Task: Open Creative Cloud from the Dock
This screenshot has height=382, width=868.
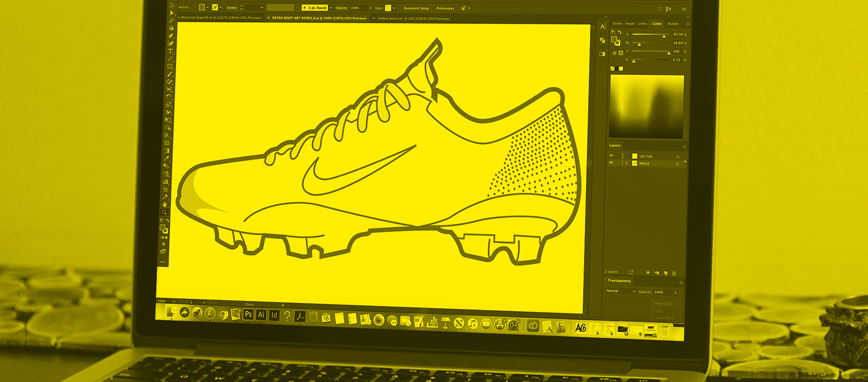Action: [533, 326]
